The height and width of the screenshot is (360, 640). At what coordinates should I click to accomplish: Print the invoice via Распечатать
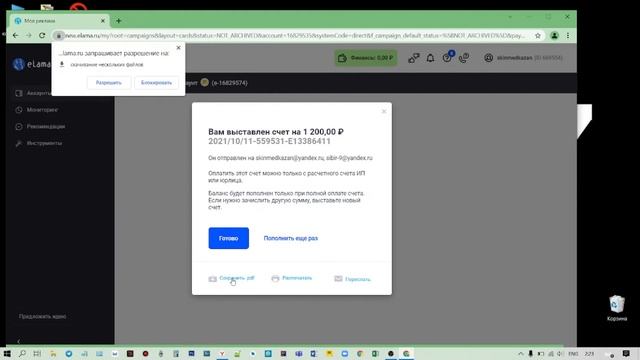click(297, 278)
